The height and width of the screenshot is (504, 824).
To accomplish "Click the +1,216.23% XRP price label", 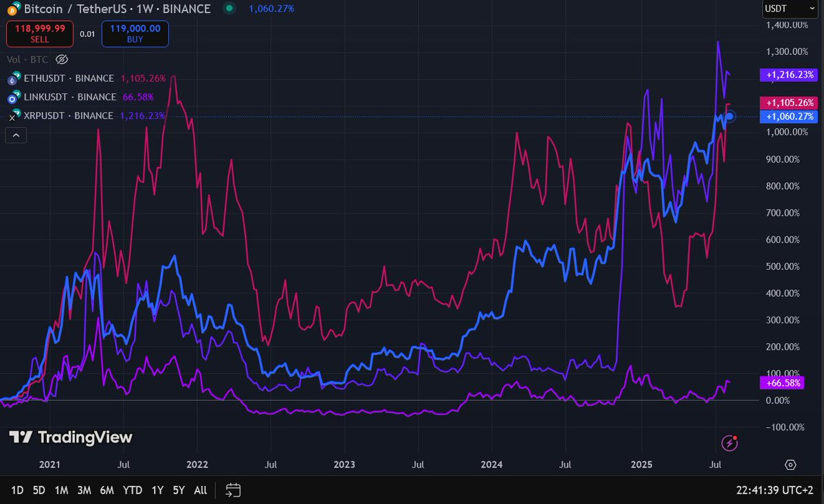I will coord(789,75).
